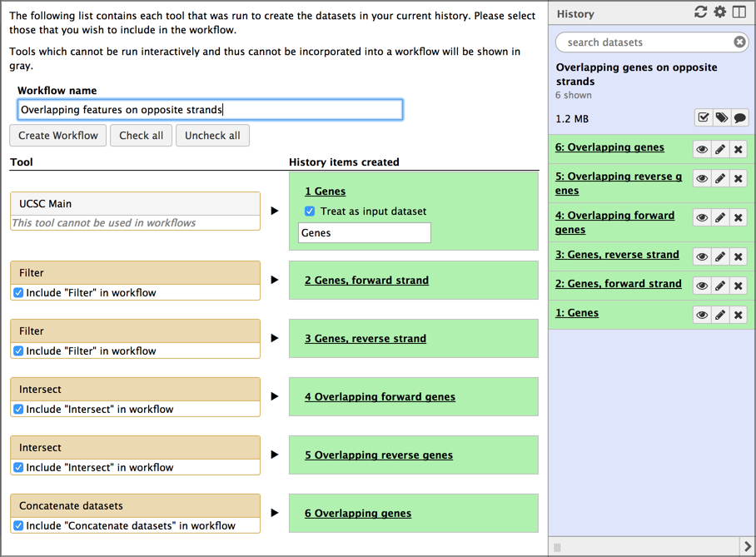Delete dataset 3: Genes, reverse strand
This screenshot has width=756, height=557.
[x=739, y=256]
